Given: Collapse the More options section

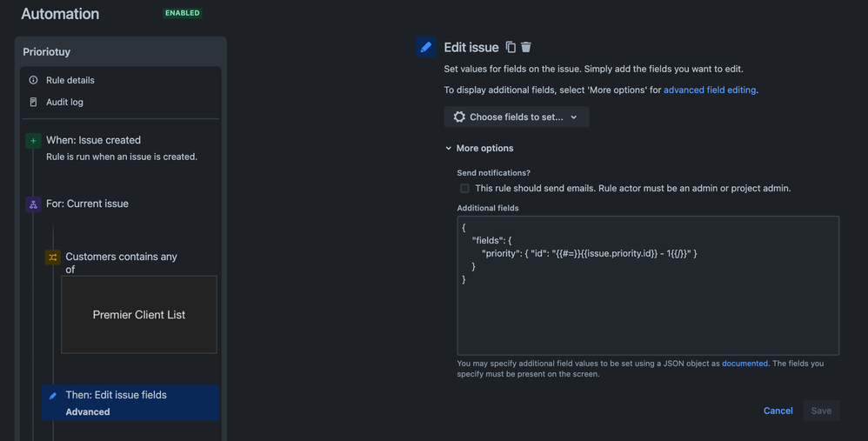Looking at the screenshot, I should (479, 148).
